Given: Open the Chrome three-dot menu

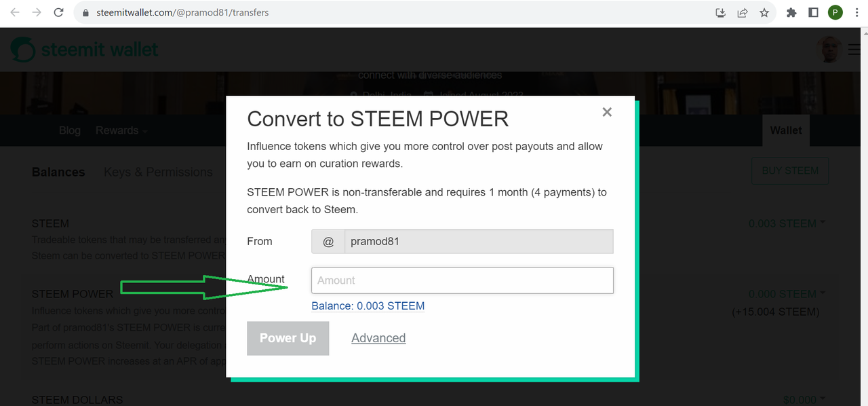Looking at the screenshot, I should click(857, 12).
